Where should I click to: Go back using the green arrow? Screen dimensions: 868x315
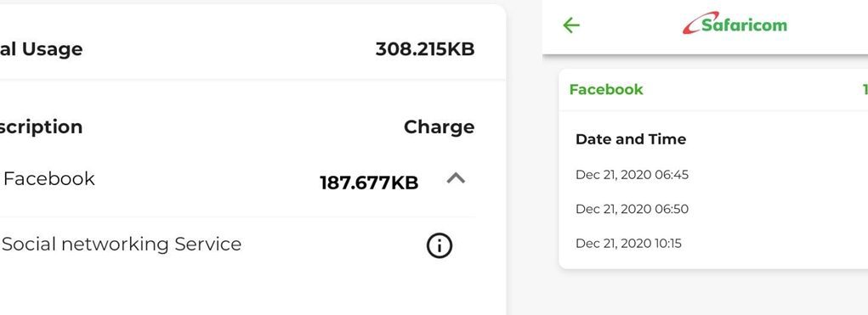(570, 25)
